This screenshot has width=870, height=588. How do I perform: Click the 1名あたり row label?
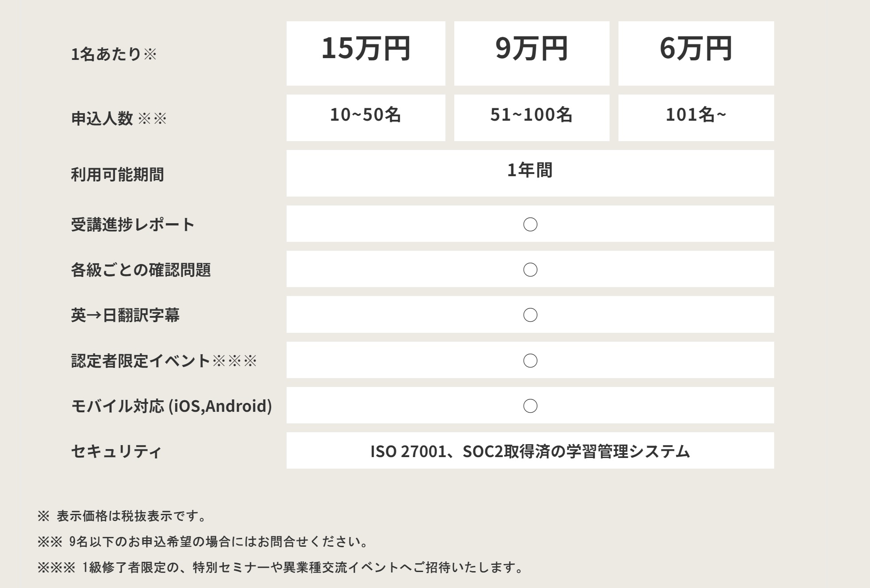tap(114, 54)
